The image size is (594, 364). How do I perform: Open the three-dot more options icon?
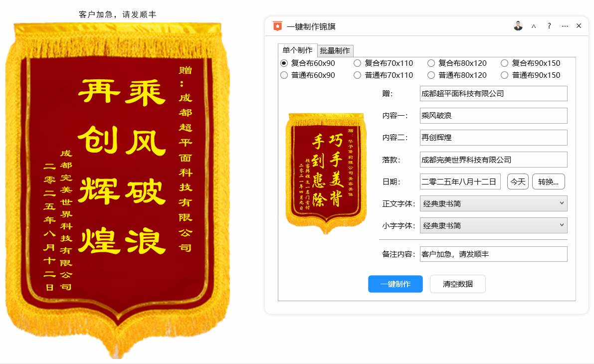coord(565,26)
